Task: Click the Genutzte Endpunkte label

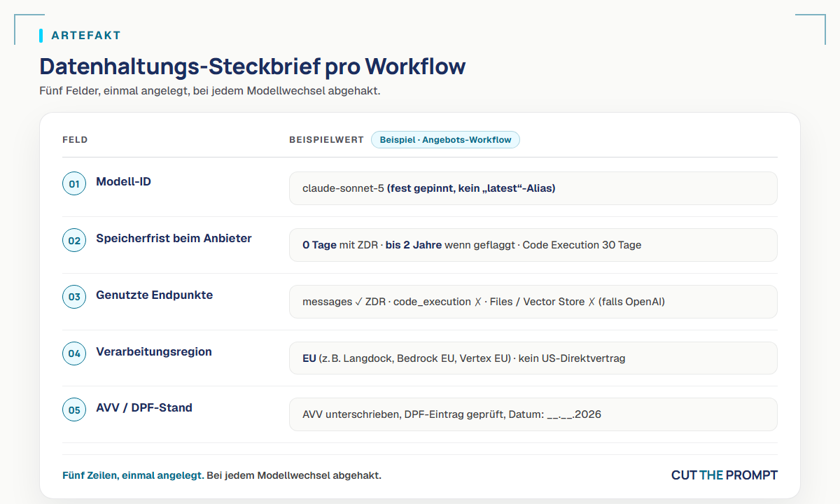Action: coord(154,295)
